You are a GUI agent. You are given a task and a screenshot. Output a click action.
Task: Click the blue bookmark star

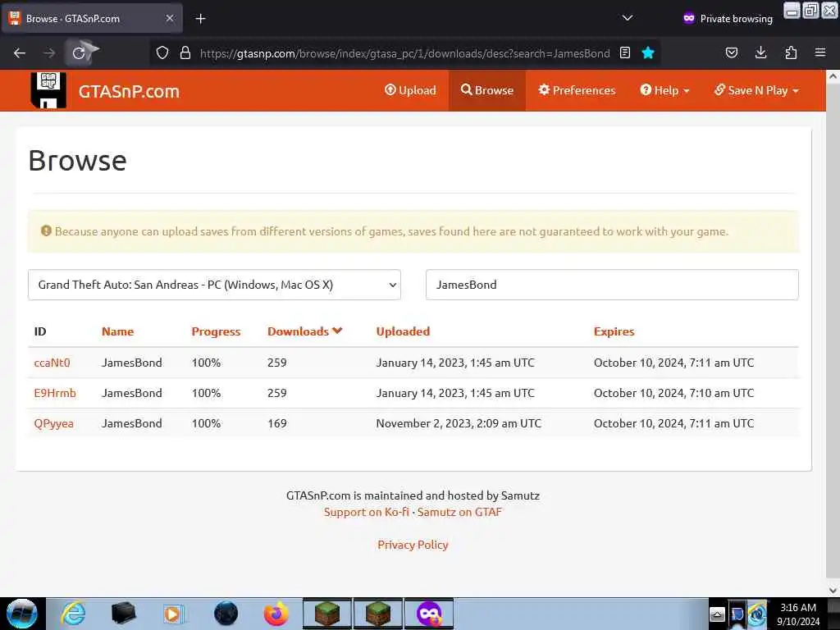(648, 53)
